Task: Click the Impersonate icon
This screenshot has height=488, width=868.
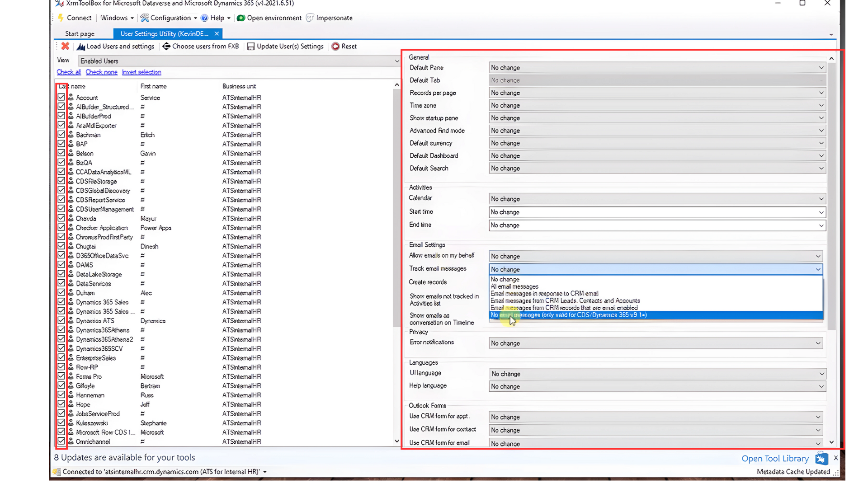Action: pyautogui.click(x=310, y=18)
